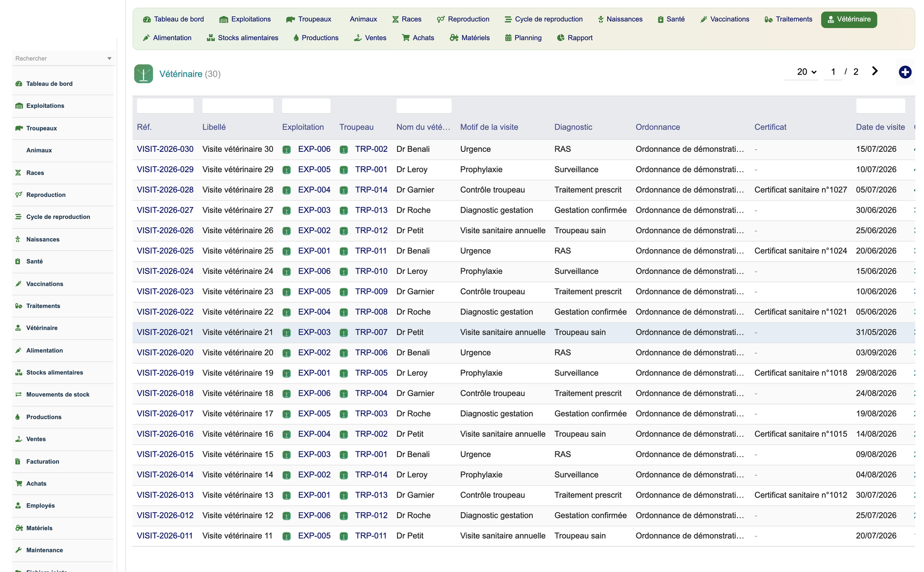Select the Animaux top menu item
The height and width of the screenshot is (572, 924).
(x=363, y=19)
